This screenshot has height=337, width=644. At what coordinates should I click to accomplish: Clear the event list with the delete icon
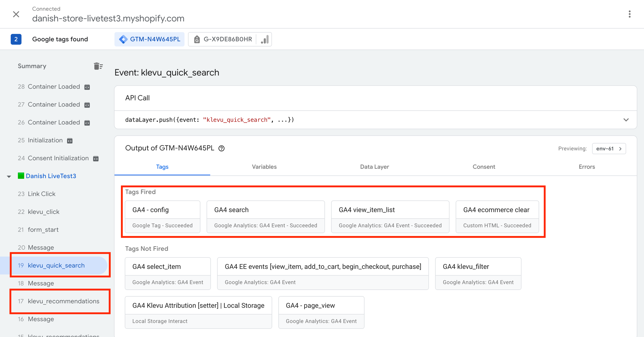click(98, 66)
